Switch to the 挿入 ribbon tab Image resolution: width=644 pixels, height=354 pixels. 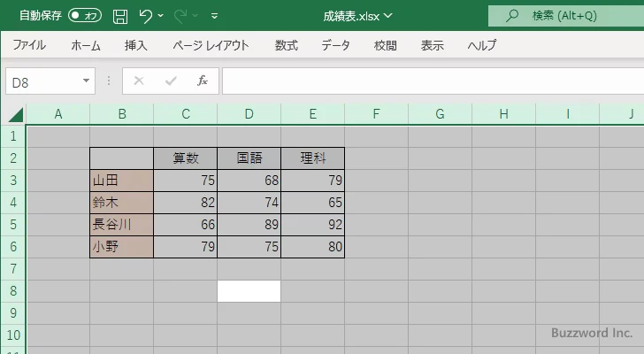click(x=136, y=45)
